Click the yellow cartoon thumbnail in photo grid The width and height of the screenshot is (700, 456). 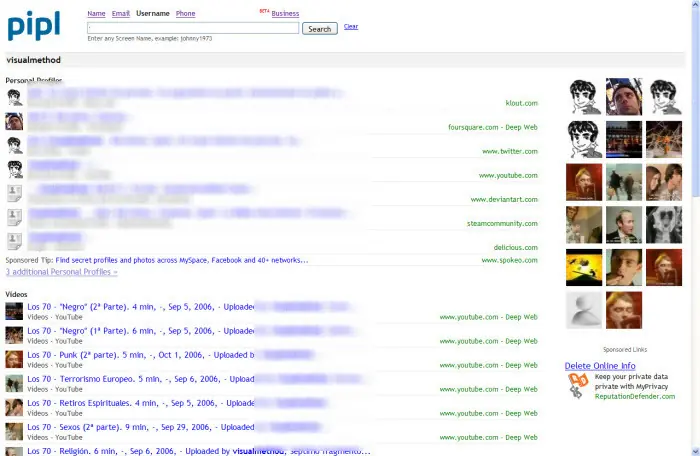click(584, 268)
